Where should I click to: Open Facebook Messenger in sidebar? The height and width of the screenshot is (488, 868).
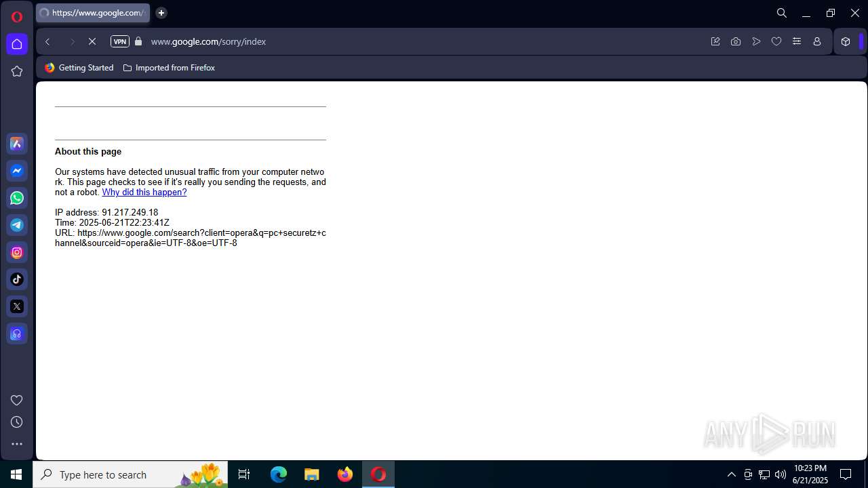click(x=17, y=171)
